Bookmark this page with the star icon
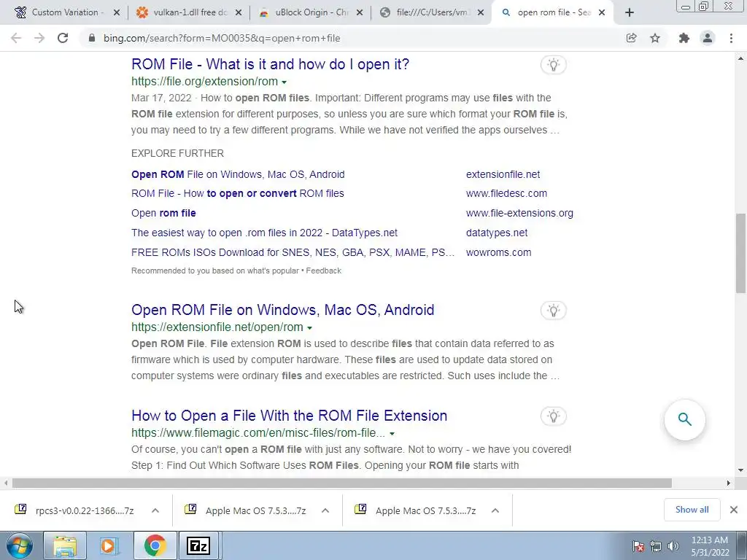Viewport: 747px width, 560px height. tap(655, 38)
